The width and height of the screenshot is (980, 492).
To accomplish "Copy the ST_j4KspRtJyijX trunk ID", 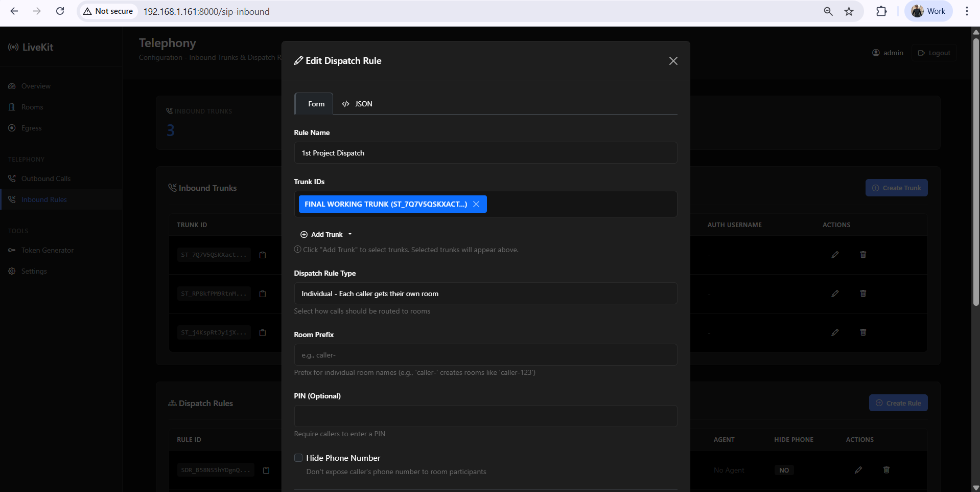I will point(263,332).
